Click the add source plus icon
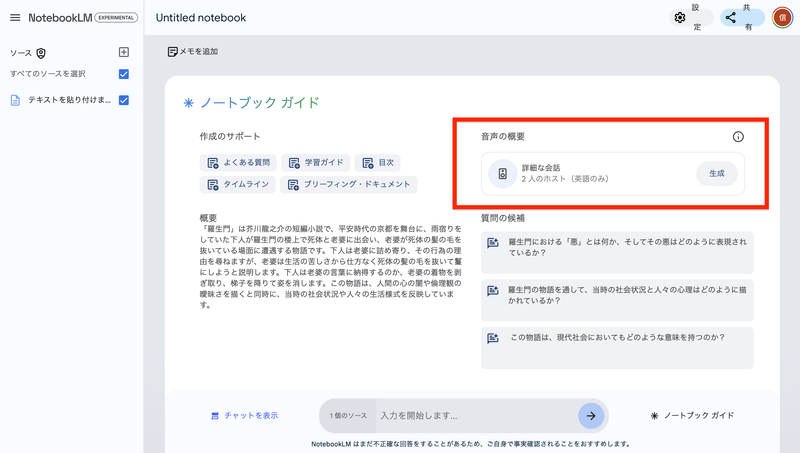This screenshot has height=453, width=800. click(124, 52)
